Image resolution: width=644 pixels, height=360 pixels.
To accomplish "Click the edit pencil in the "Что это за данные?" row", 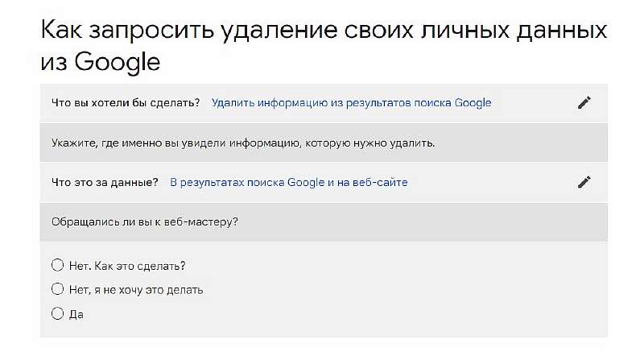I will 584,182.
